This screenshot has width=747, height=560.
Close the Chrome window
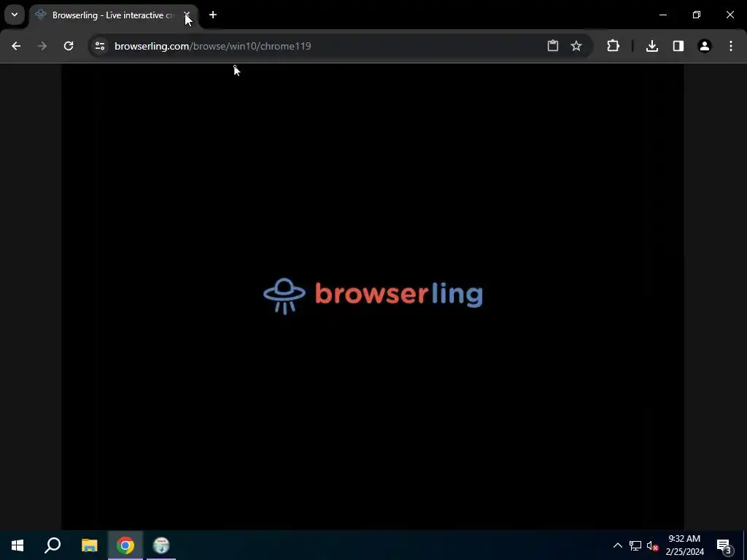coord(729,15)
